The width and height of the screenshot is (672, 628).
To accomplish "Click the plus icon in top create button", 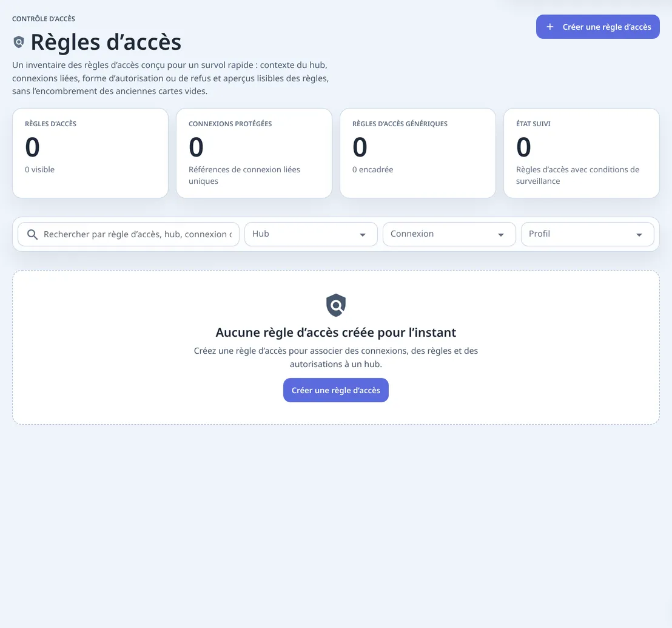I will pos(550,27).
